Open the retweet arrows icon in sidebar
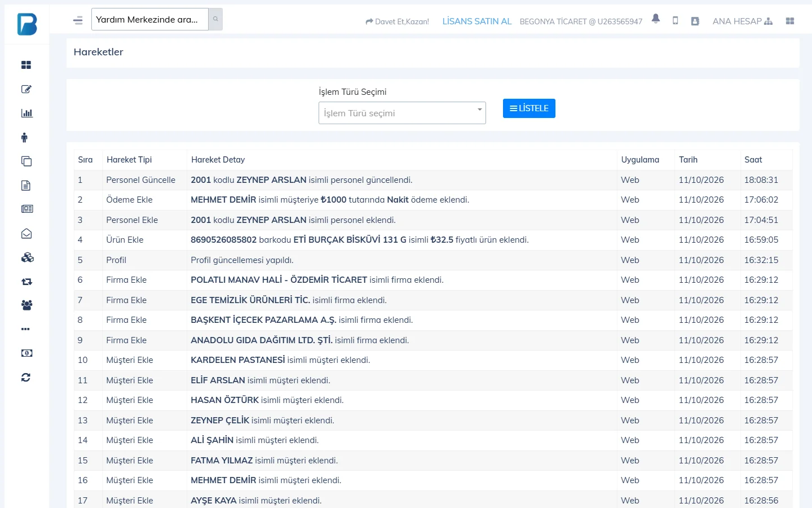Viewport: 812px width, 508px height. (27, 282)
